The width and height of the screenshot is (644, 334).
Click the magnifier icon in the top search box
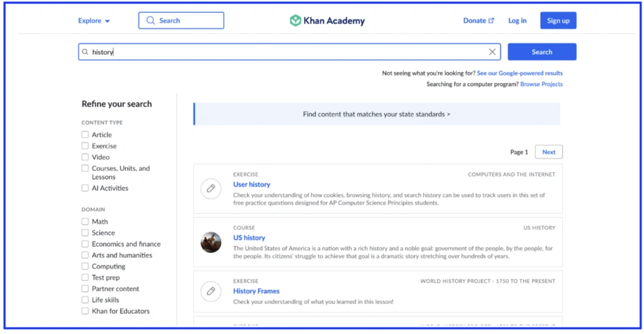pyautogui.click(x=150, y=21)
